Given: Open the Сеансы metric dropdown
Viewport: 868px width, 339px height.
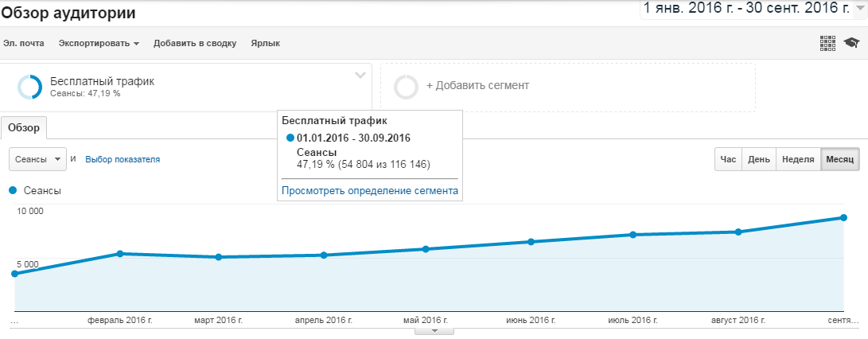Looking at the screenshot, I should [38, 159].
